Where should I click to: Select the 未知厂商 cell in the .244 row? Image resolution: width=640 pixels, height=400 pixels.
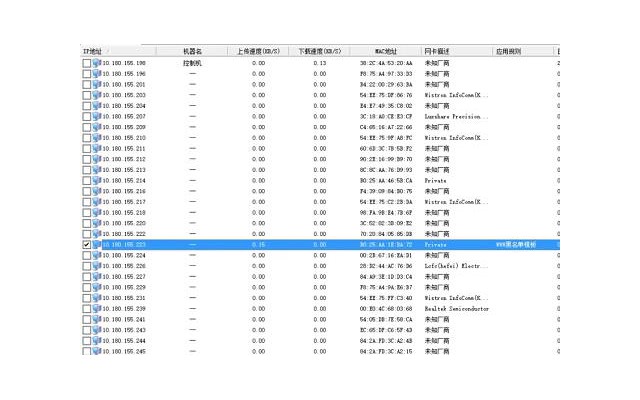pos(437,340)
